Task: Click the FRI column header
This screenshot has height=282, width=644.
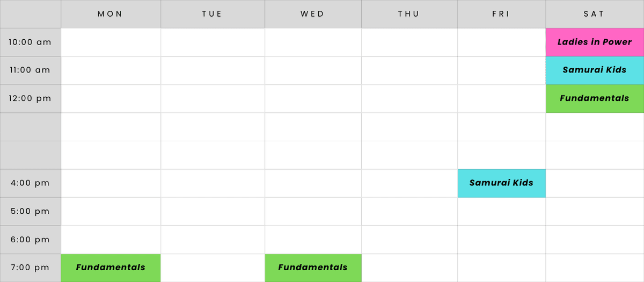Action: pos(501,14)
